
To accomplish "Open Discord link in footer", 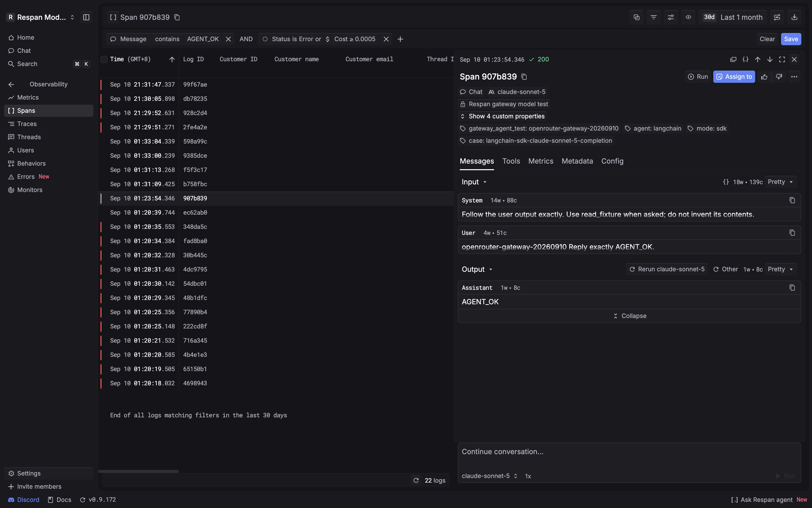I will [24, 500].
